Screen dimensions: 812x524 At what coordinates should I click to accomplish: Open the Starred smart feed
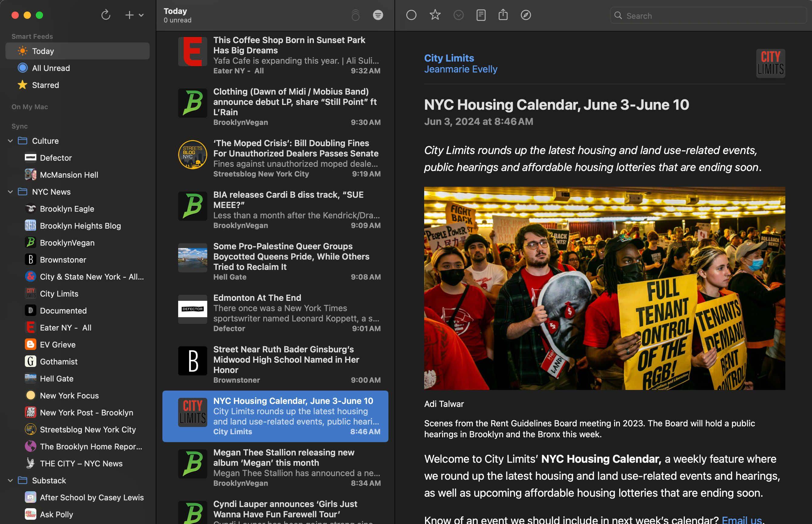[x=78, y=85]
